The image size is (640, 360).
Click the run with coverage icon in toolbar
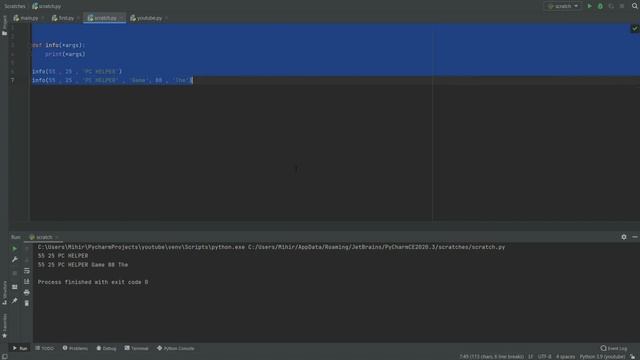click(x=611, y=6)
